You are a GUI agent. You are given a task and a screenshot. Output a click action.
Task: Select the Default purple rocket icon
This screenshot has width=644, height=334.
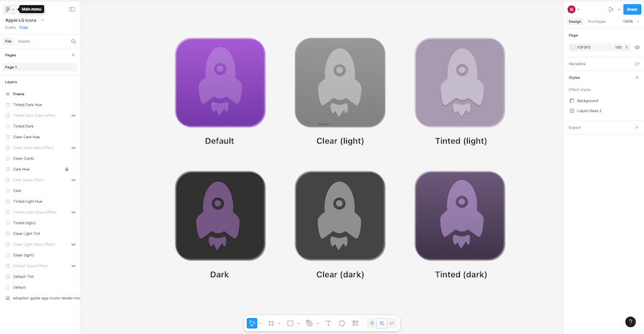click(x=220, y=83)
